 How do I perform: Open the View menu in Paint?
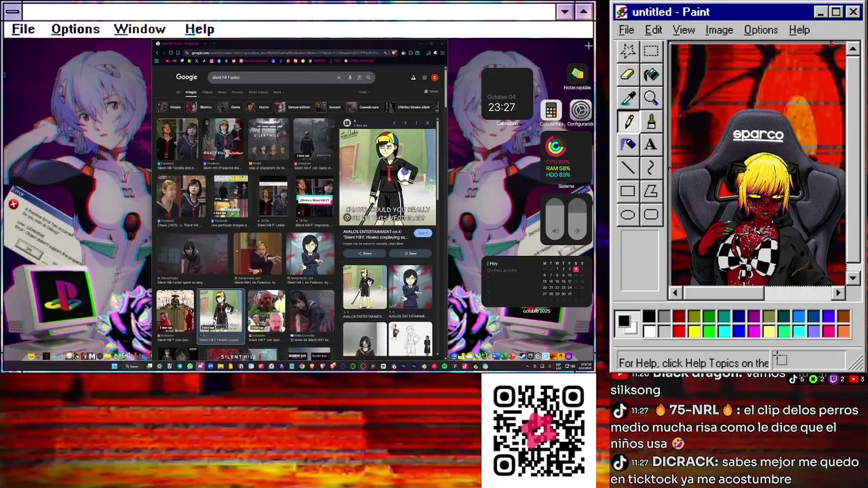(x=684, y=30)
